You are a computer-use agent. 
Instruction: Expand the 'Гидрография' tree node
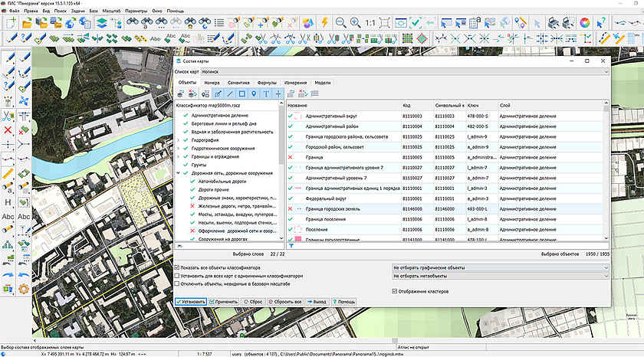tap(178, 141)
